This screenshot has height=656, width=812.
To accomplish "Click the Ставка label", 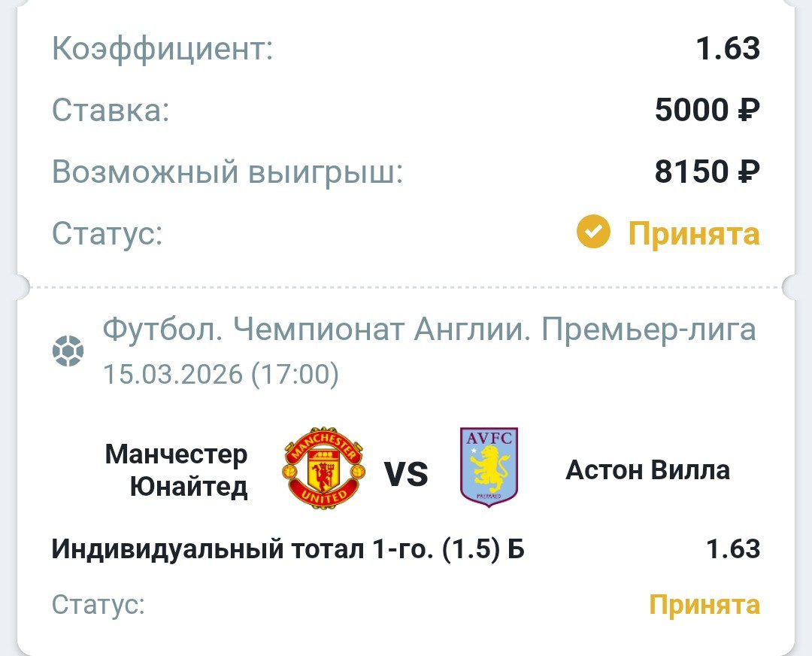I will pyautogui.click(x=111, y=111).
